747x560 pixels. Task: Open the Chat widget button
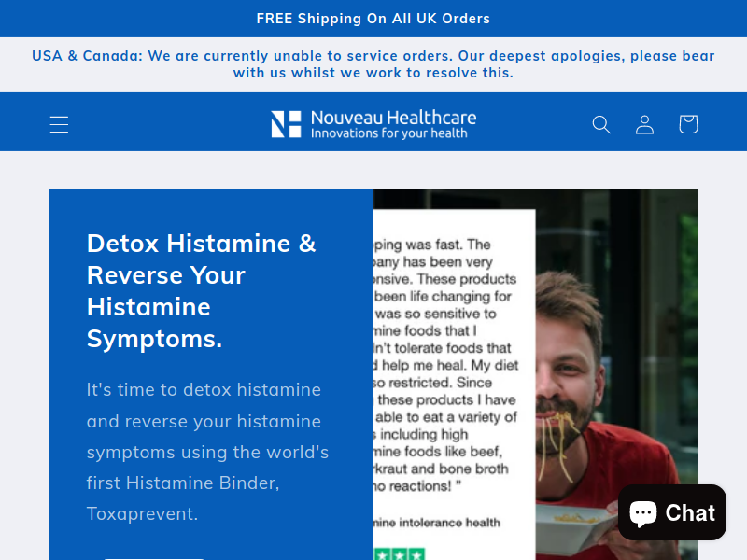coord(672,512)
